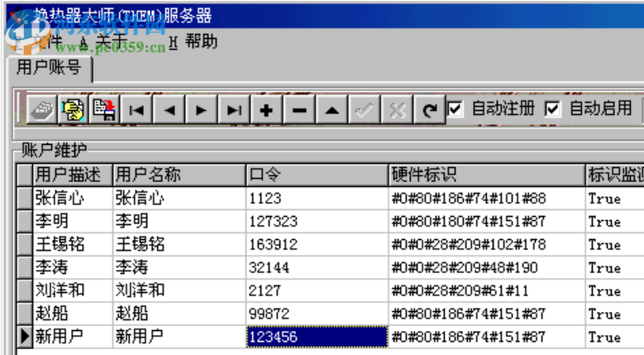Jump to first record
The height and width of the screenshot is (355, 644).
click(136, 110)
